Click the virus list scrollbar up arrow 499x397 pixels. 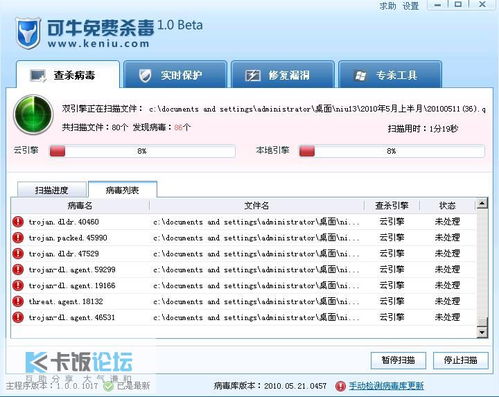482,203
